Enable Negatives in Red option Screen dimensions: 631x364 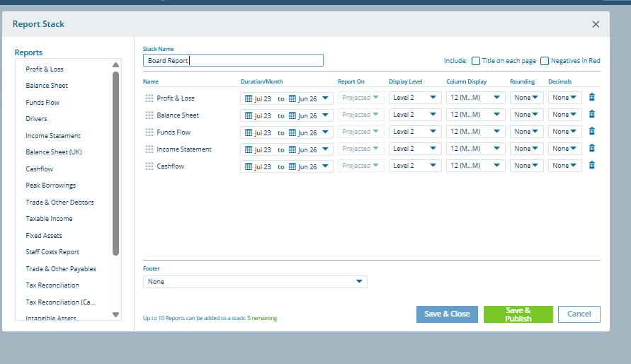(545, 61)
